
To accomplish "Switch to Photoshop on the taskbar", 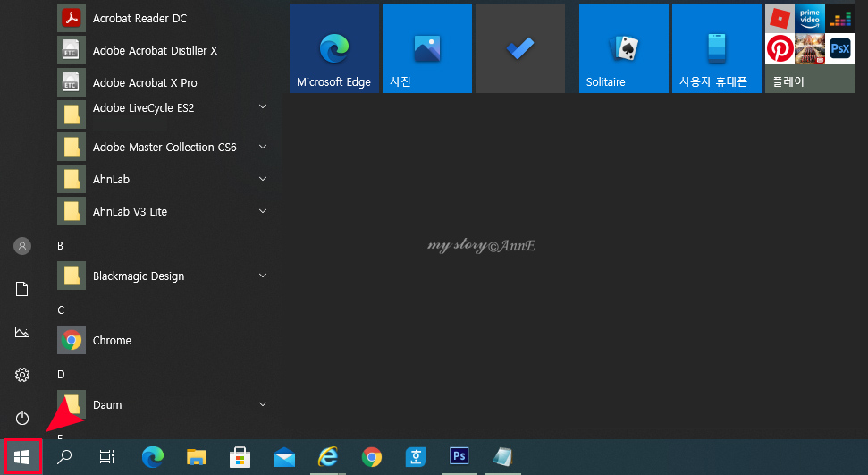I will tap(459, 456).
